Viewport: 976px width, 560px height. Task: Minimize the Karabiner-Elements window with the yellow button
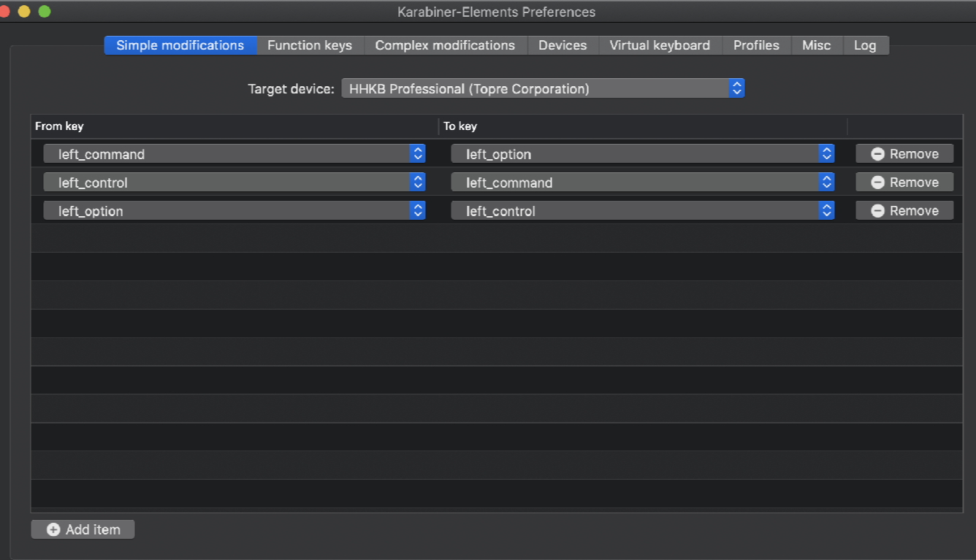[x=24, y=12]
